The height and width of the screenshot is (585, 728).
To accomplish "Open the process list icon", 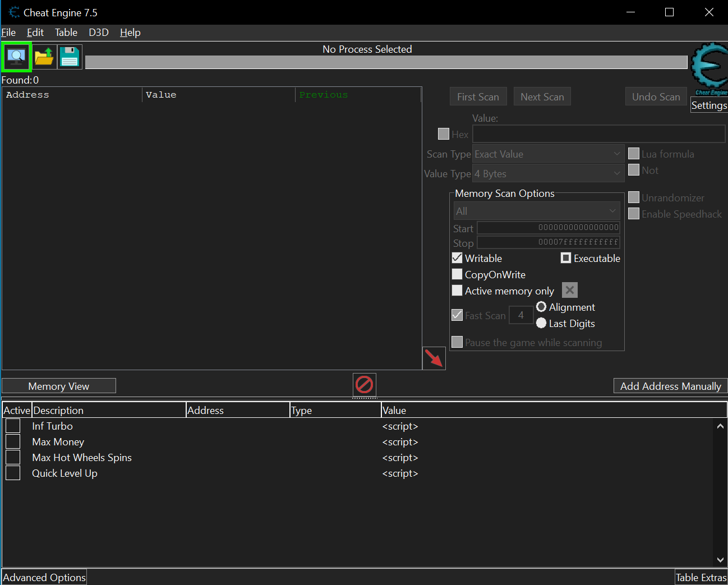I will click(16, 57).
